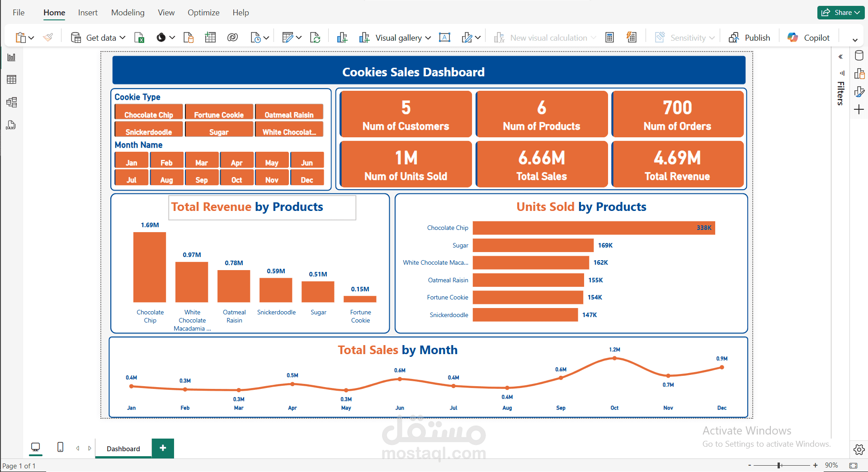Click the plus icon in right rail

coord(859,109)
